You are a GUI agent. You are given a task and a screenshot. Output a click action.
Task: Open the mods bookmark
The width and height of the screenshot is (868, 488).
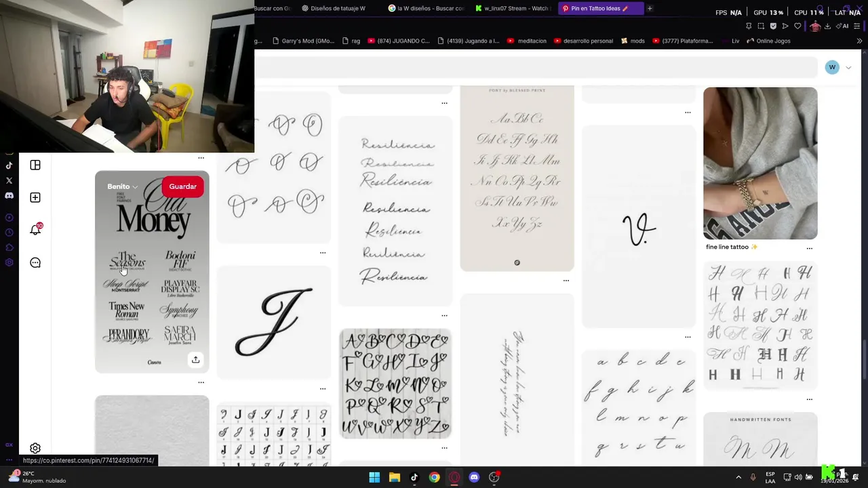(633, 41)
